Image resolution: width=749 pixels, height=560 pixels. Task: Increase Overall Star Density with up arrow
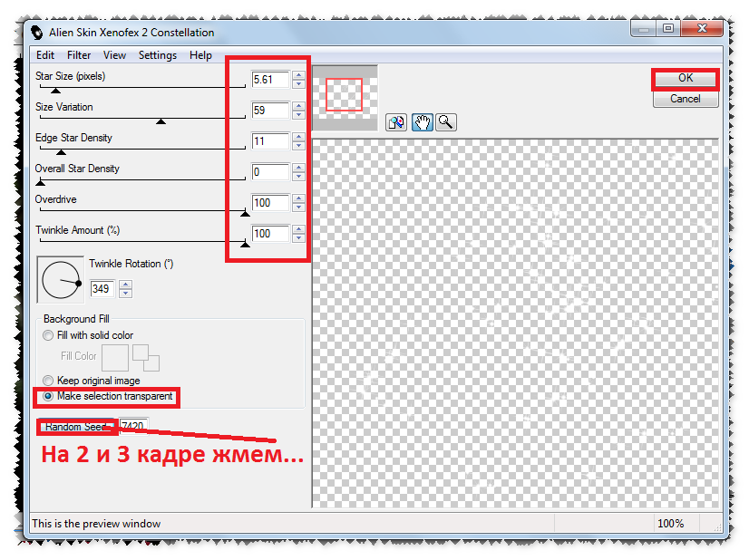pyautogui.click(x=298, y=168)
